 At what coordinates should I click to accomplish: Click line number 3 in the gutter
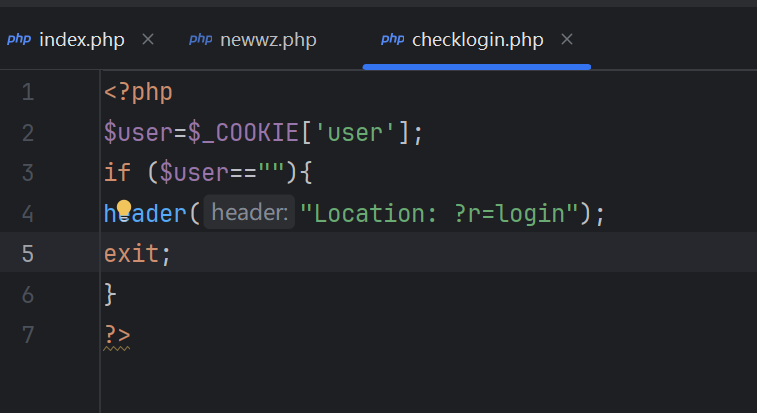click(x=27, y=173)
